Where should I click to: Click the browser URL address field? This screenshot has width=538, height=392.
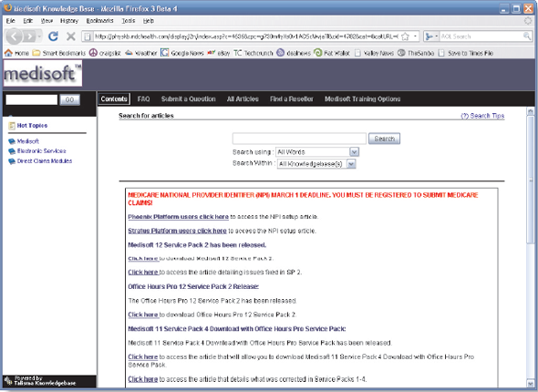(246, 36)
